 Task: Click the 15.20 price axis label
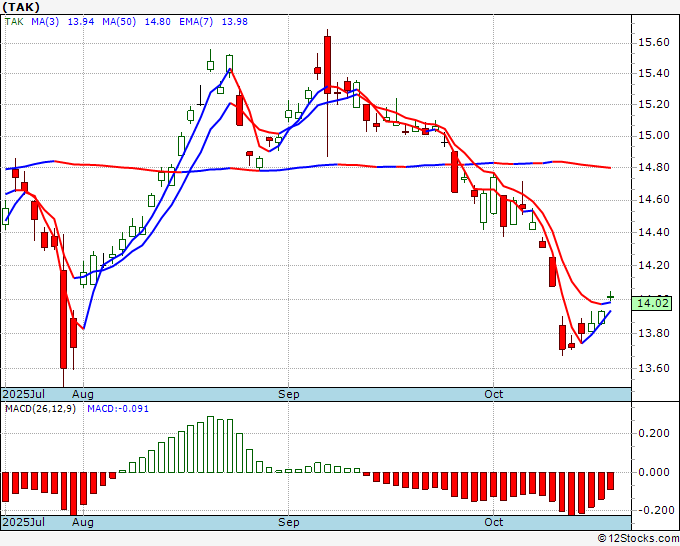coord(654,104)
